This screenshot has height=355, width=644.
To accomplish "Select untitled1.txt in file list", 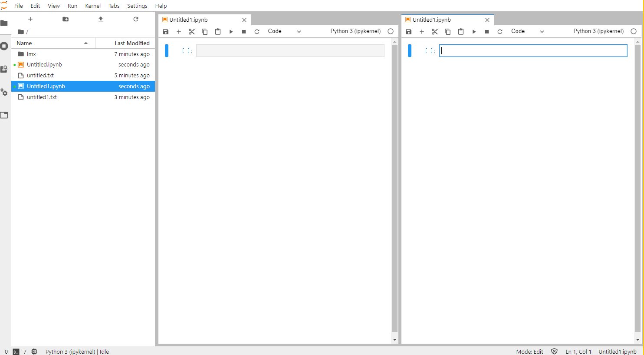I will click(x=83, y=97).
